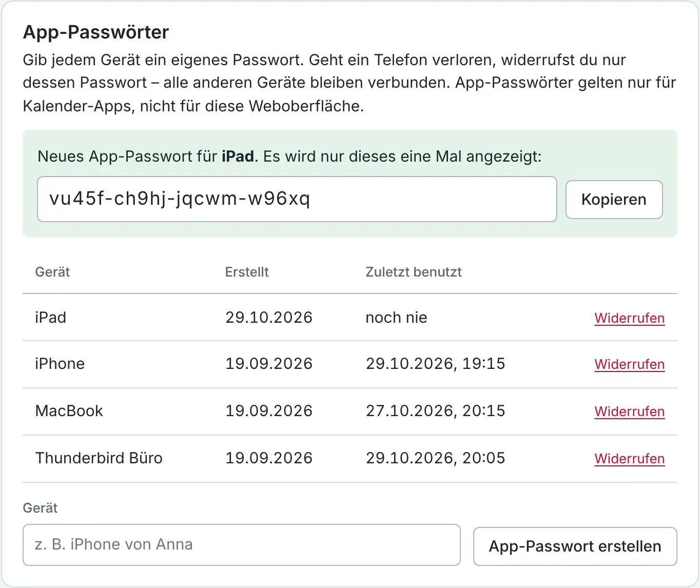700x588 pixels.
Task: Select the iPhone device name cell
Action: pyautogui.click(x=60, y=364)
